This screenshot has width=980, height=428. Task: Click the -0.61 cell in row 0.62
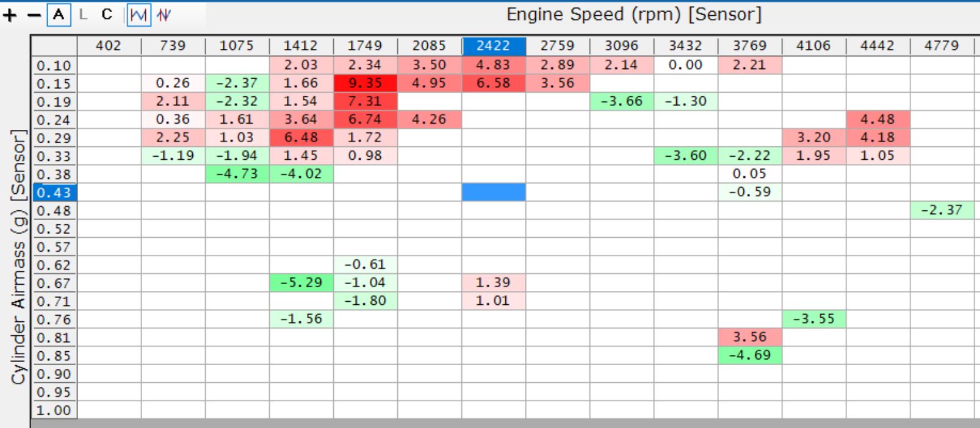tap(366, 265)
